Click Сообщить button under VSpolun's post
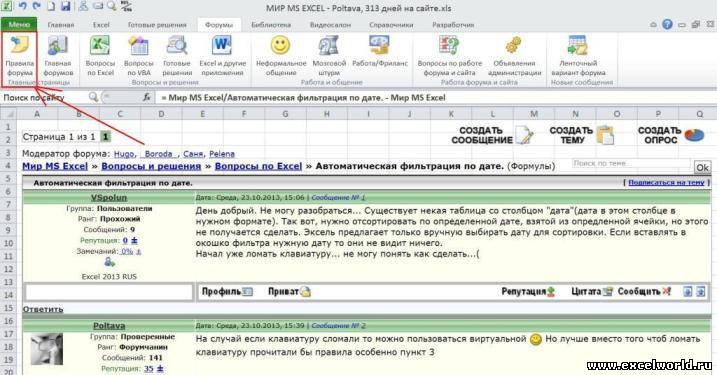Image resolution: width=717 pixels, height=375 pixels. click(644, 292)
